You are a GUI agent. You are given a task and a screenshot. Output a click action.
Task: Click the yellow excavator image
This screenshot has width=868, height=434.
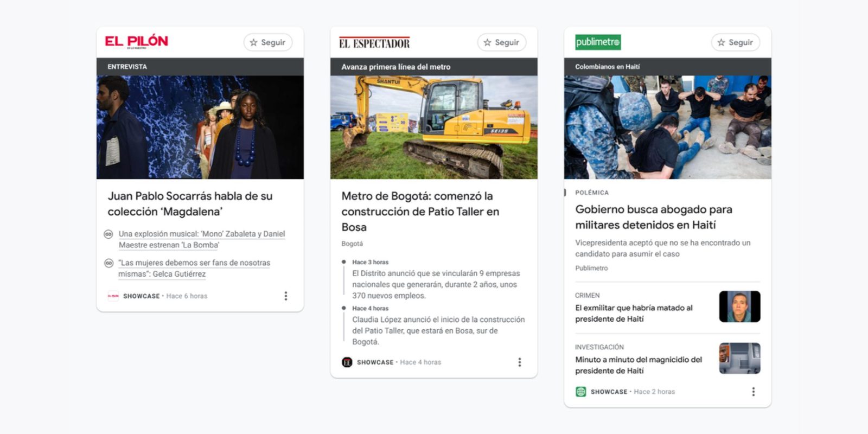(433, 127)
